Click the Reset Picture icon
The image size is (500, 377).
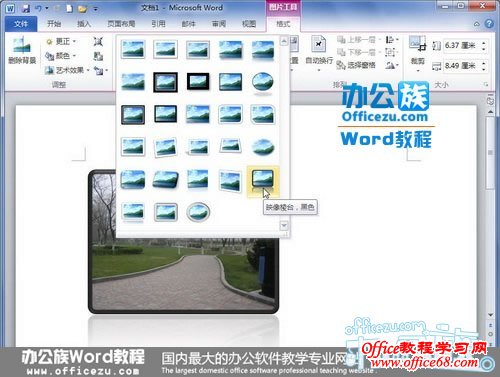98,70
